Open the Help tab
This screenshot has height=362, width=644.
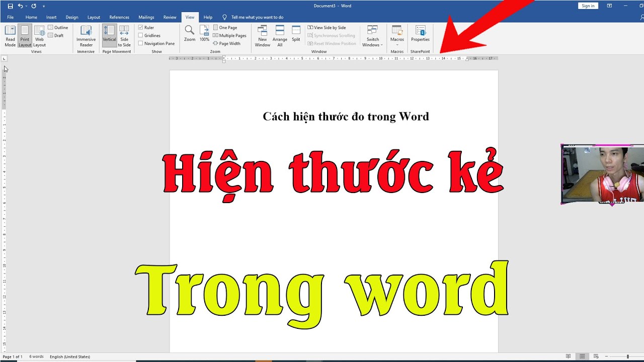(x=208, y=17)
